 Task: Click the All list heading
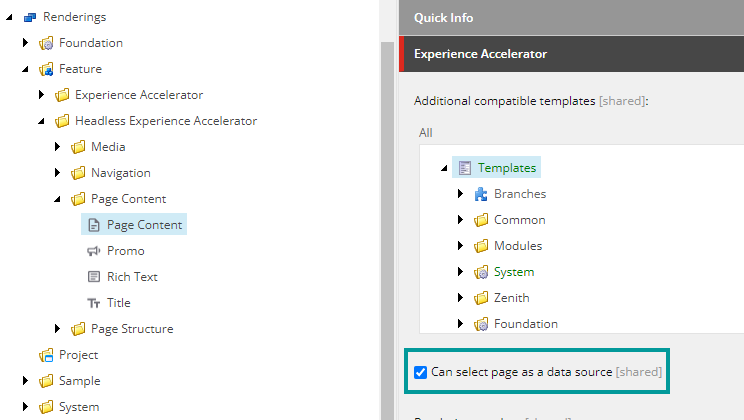426,133
